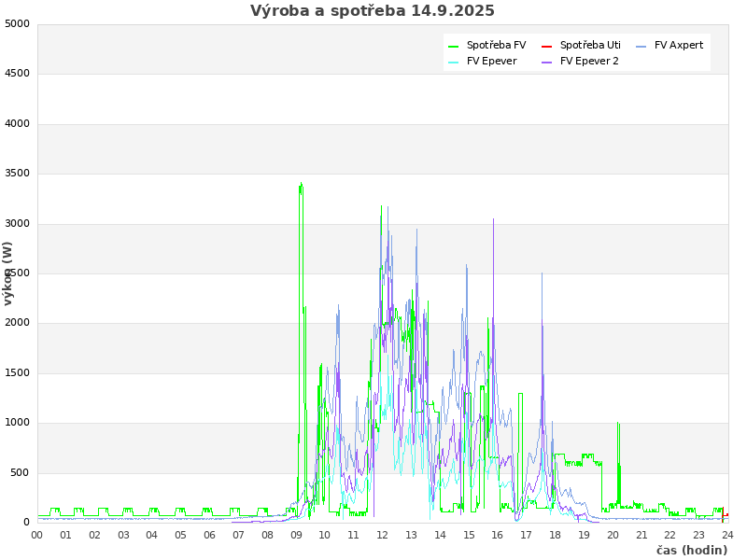Click the Spotřeba Uti legend label
747x560 pixels.
[x=590, y=45]
